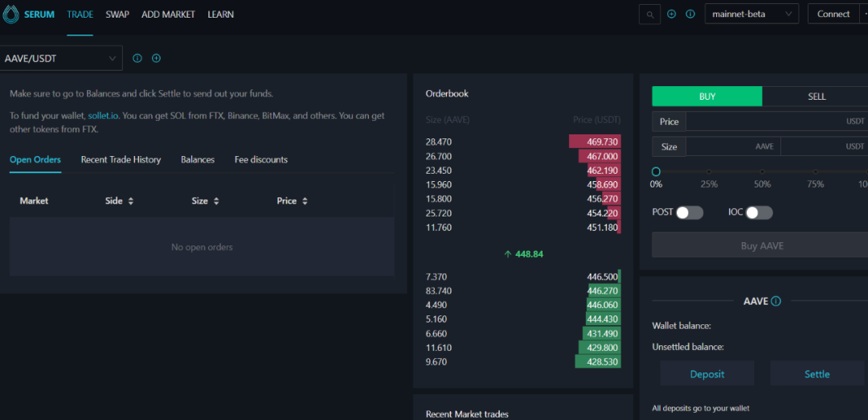The width and height of the screenshot is (868, 420).
Task: Switch to the Balances tab
Action: (x=198, y=160)
